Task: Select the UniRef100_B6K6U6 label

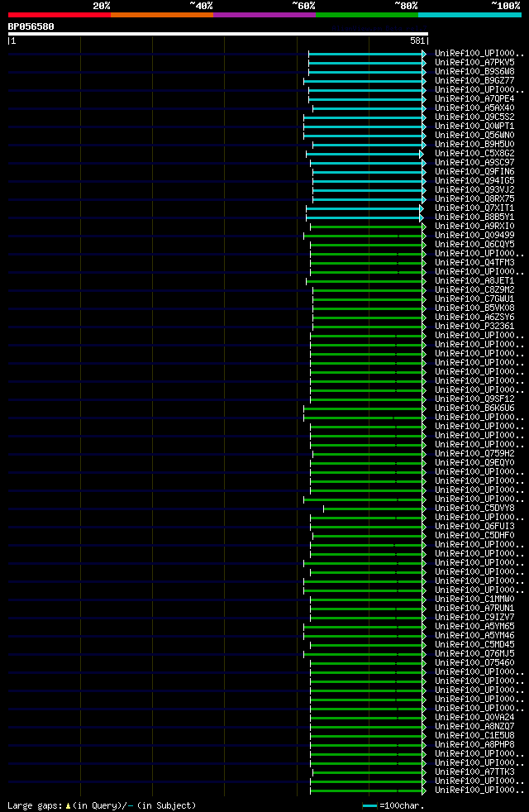Action: [474, 408]
